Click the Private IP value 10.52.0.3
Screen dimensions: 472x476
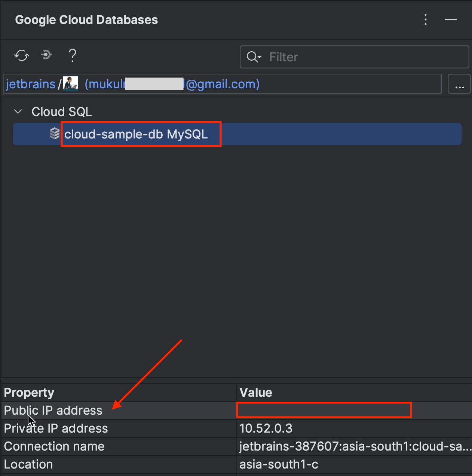[x=266, y=428]
